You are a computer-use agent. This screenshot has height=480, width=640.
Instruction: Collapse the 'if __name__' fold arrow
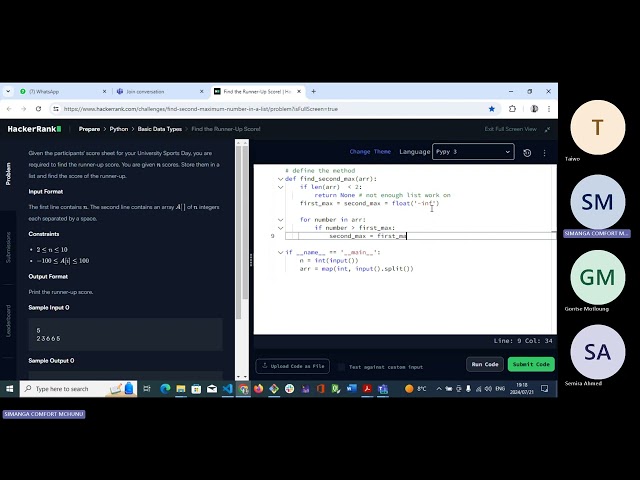tap(280, 252)
